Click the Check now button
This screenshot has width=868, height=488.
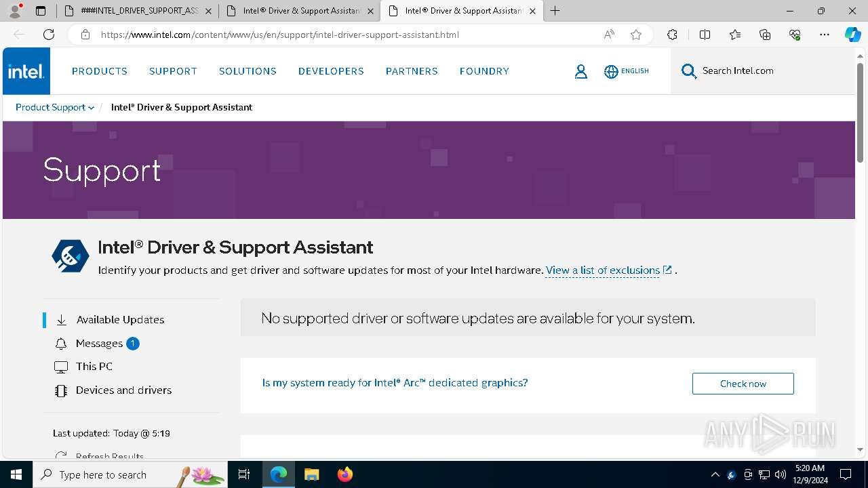pyautogui.click(x=743, y=384)
